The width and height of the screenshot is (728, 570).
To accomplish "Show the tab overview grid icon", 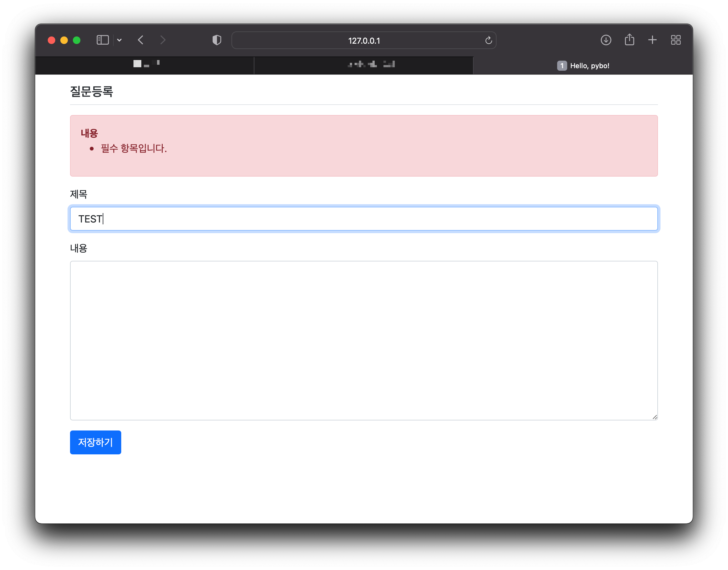I will (x=676, y=40).
